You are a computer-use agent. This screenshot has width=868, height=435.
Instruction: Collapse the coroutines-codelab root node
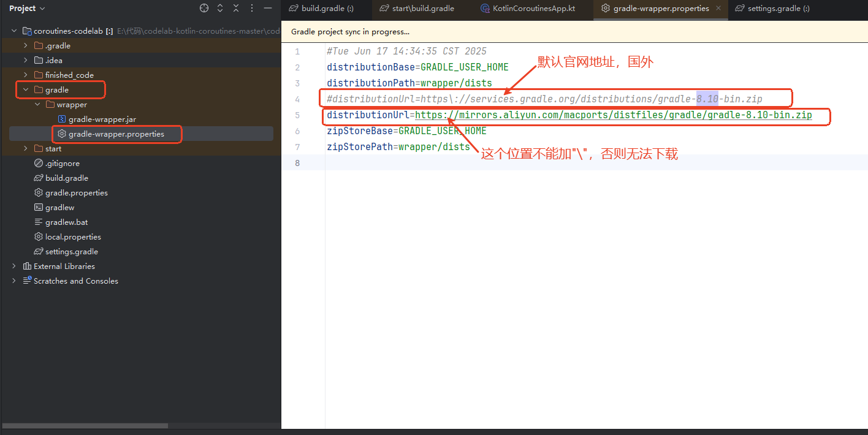pos(14,31)
